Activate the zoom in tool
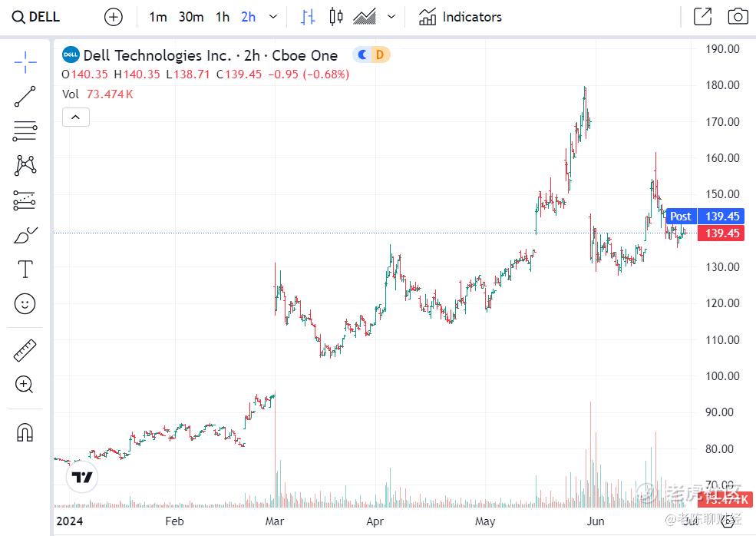Screen dimensions: 756x536 click(x=25, y=385)
